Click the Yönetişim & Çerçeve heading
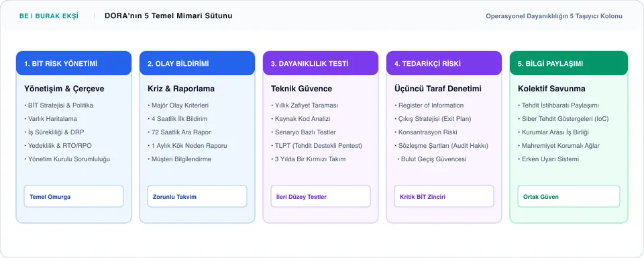This screenshot has height=258, width=644. coord(64,89)
